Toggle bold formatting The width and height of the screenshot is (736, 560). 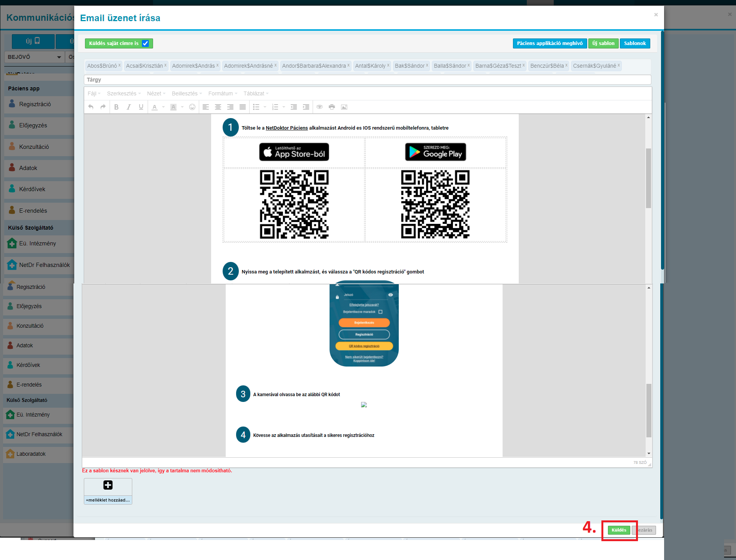pyautogui.click(x=117, y=107)
